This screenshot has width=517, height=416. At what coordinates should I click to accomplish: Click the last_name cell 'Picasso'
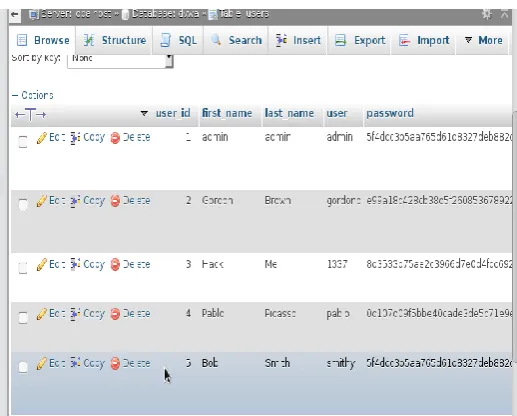pyautogui.click(x=280, y=313)
